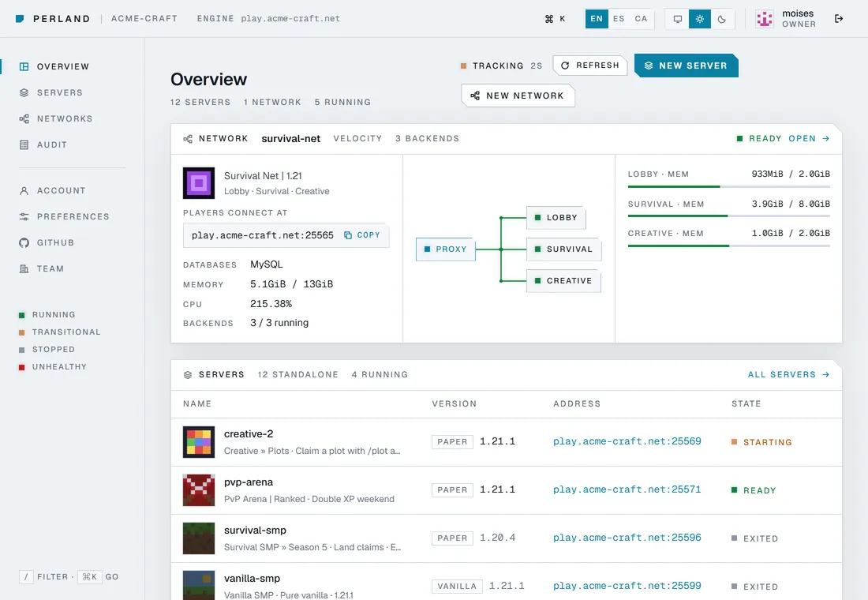
Task: Click the NAME column header
Action: click(x=197, y=404)
